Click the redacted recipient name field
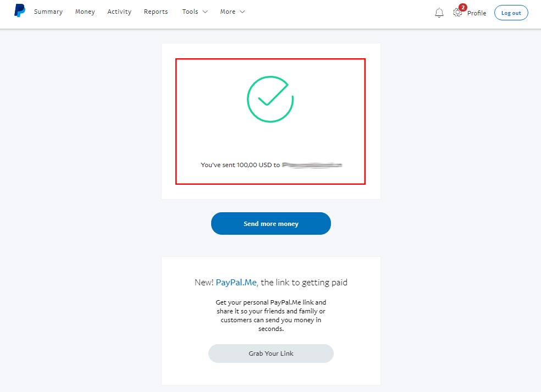Image resolution: width=541 pixels, height=392 pixels. pyautogui.click(x=311, y=164)
